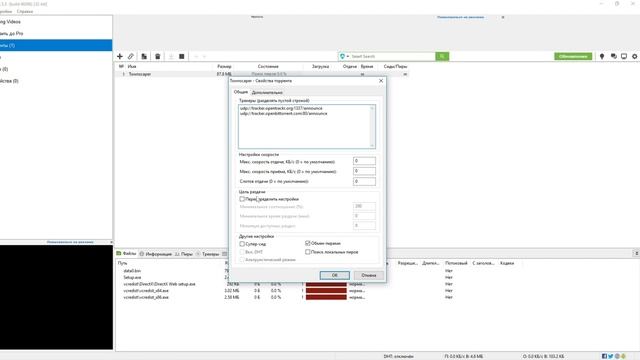Click the red progress bar of vcredist_x64.exe
640x360 pixels.
pos(326,291)
